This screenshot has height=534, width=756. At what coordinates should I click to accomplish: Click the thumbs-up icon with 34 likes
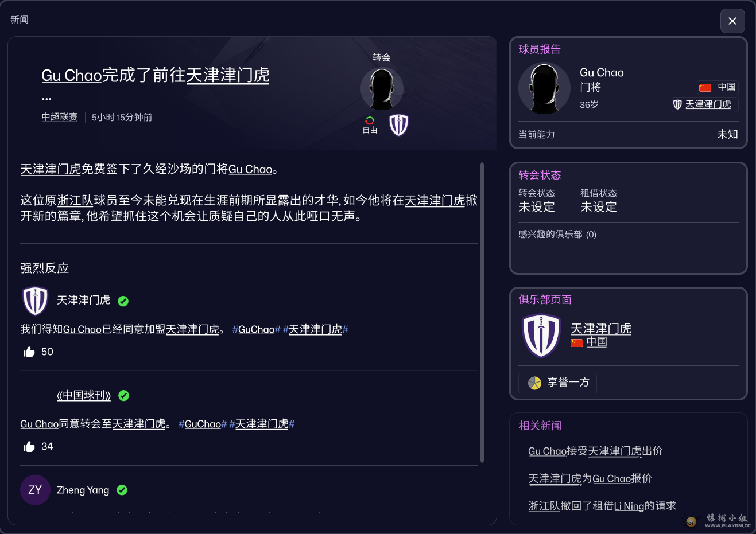29,447
